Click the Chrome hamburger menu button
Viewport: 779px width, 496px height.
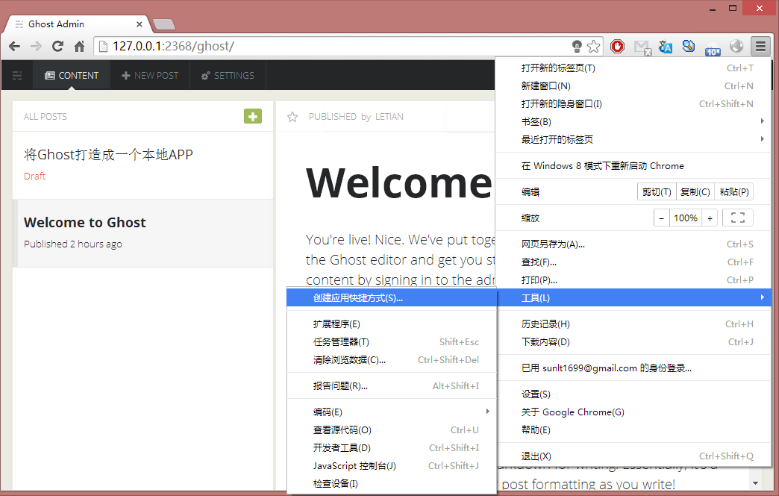pos(761,46)
